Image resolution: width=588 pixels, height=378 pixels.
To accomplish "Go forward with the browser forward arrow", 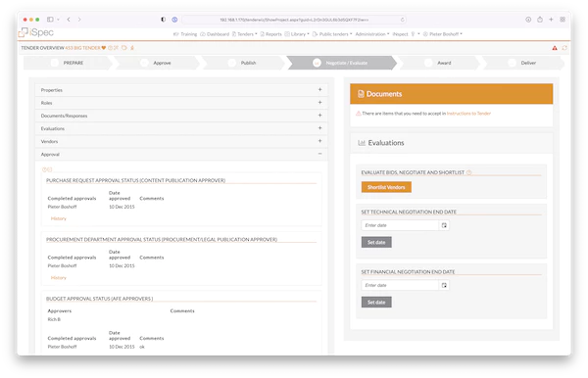I will click(79, 20).
